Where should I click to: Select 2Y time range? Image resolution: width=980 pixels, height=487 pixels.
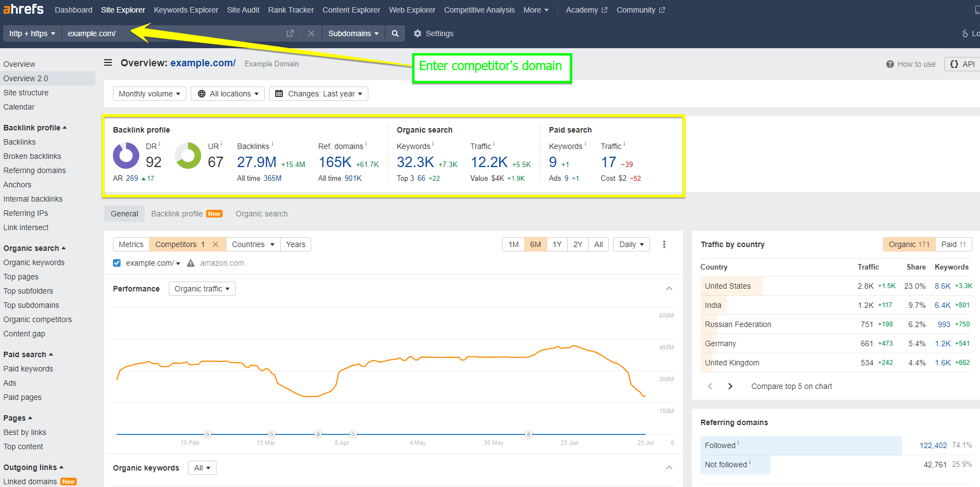click(x=578, y=244)
